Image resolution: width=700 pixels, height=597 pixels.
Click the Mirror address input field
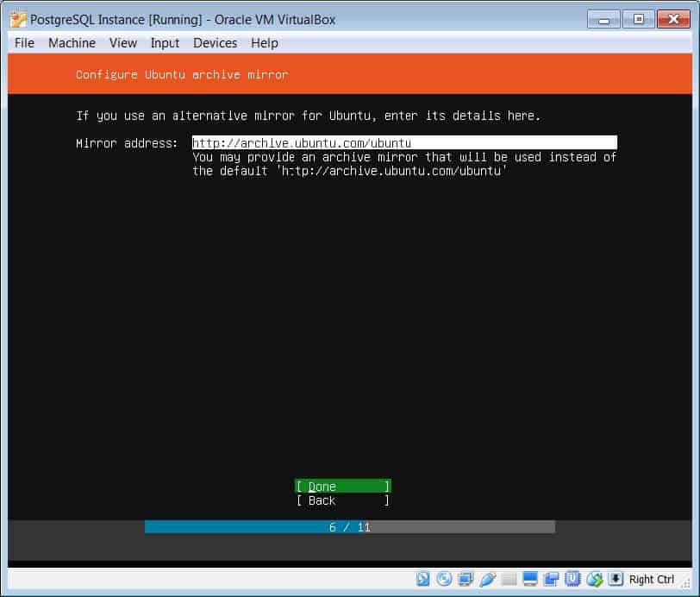point(404,142)
